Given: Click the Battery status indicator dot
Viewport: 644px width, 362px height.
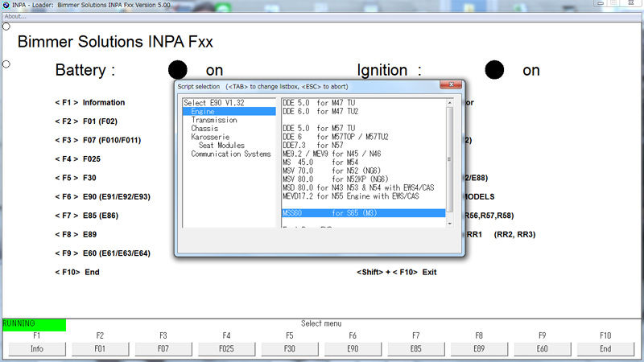Looking at the screenshot, I should [178, 70].
